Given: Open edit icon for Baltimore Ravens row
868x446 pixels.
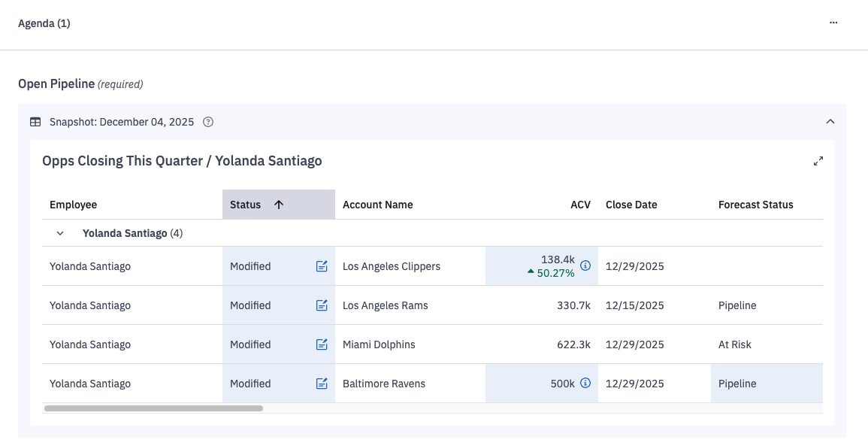Looking at the screenshot, I should click(x=322, y=384).
